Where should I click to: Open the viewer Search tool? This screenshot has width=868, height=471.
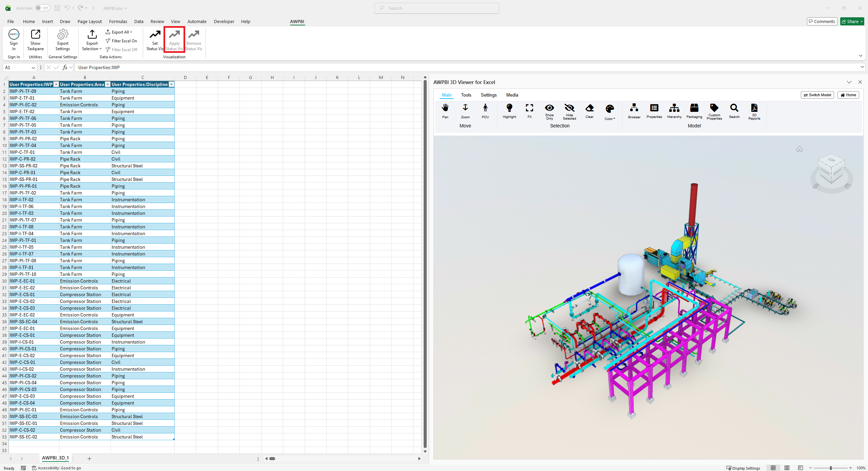tap(734, 111)
